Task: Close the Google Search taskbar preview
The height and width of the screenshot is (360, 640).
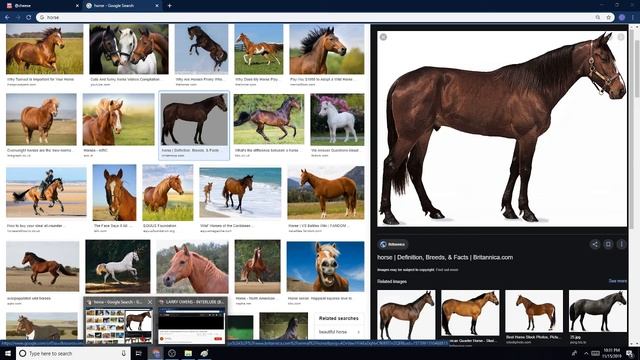Action: coord(150,302)
